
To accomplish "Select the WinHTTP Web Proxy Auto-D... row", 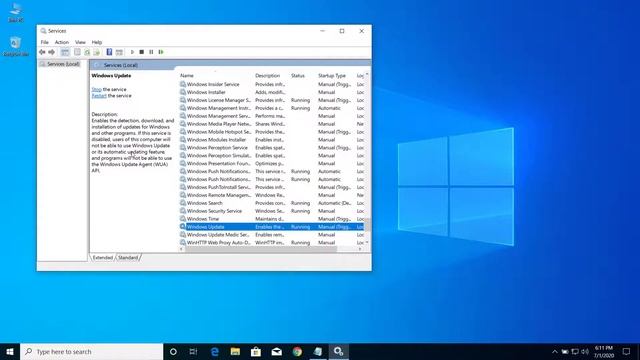I will [x=271, y=242].
